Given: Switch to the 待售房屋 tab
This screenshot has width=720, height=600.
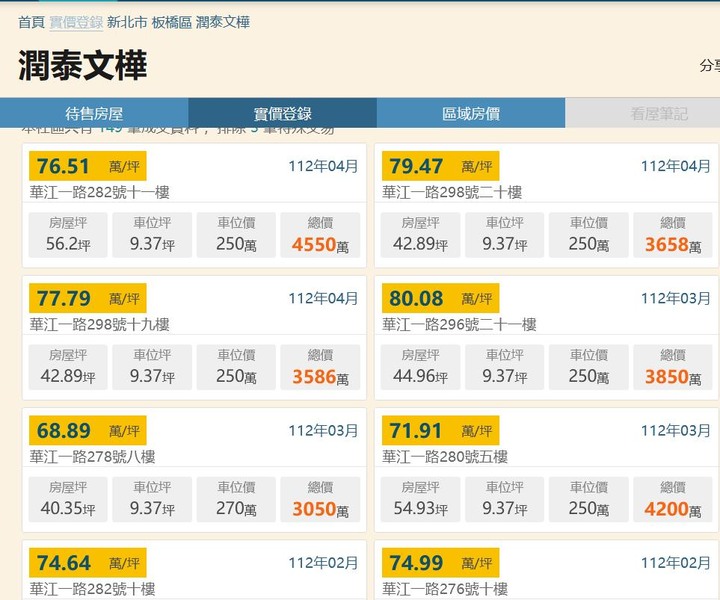Looking at the screenshot, I should (x=94, y=113).
